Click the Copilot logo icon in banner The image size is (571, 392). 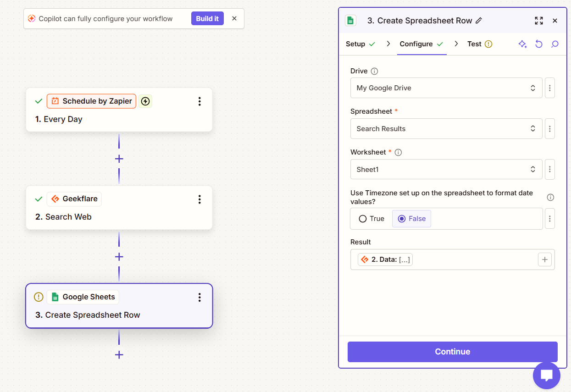[x=32, y=19]
